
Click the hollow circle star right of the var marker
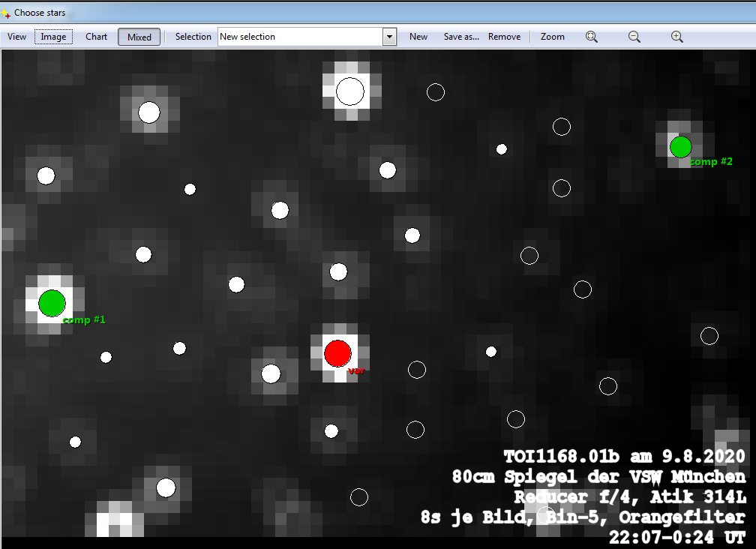417,370
